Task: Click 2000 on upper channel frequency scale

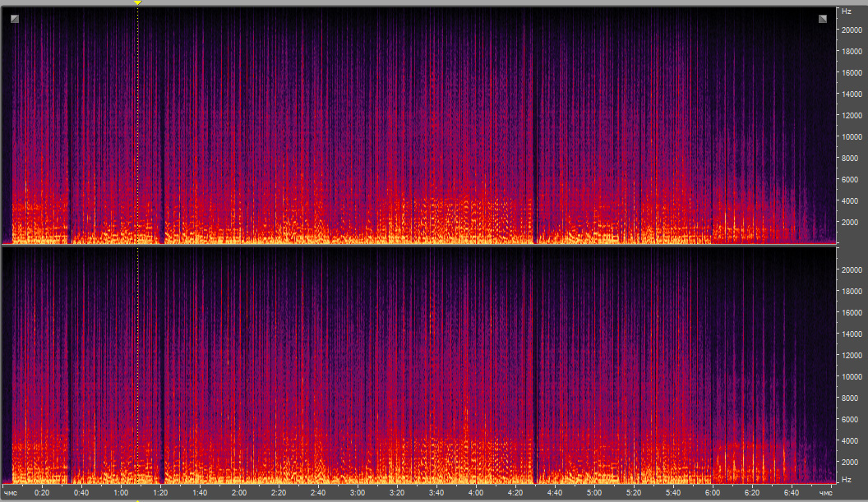Action: 851,222
